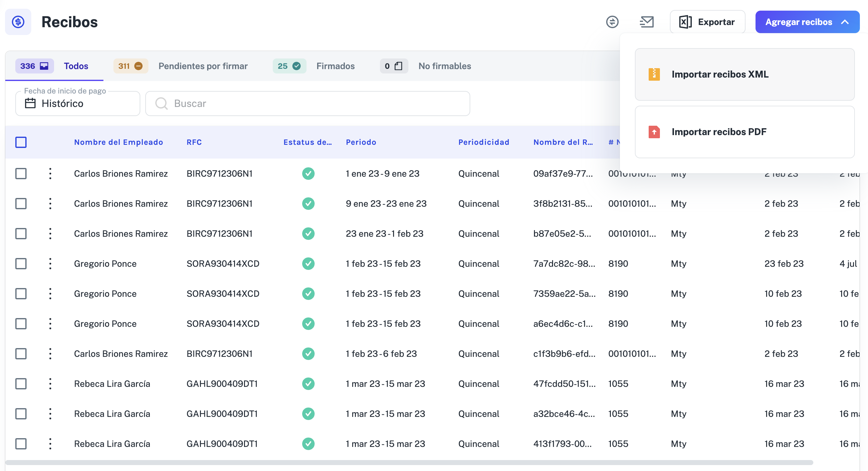
Task: Click status check for receipt 413f1793-00
Action: click(x=308, y=444)
